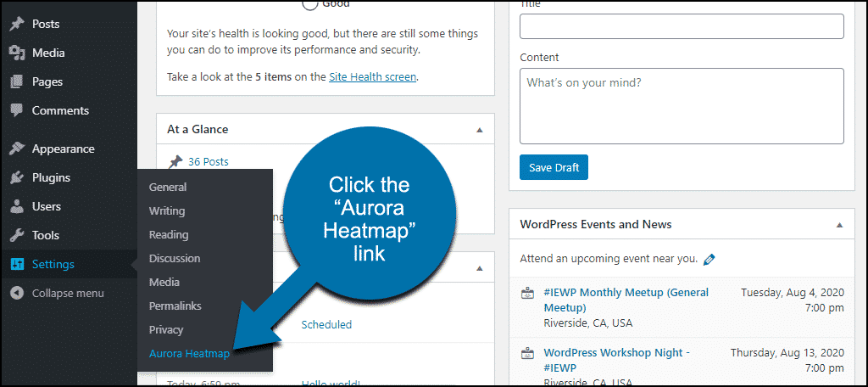Click the Plugins plug icon
The image size is (868, 387).
pyautogui.click(x=17, y=178)
